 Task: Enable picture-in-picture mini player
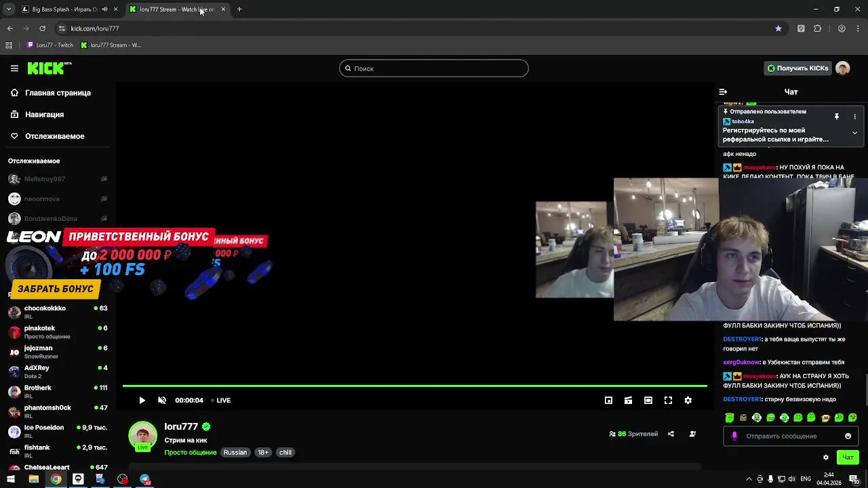coord(608,401)
